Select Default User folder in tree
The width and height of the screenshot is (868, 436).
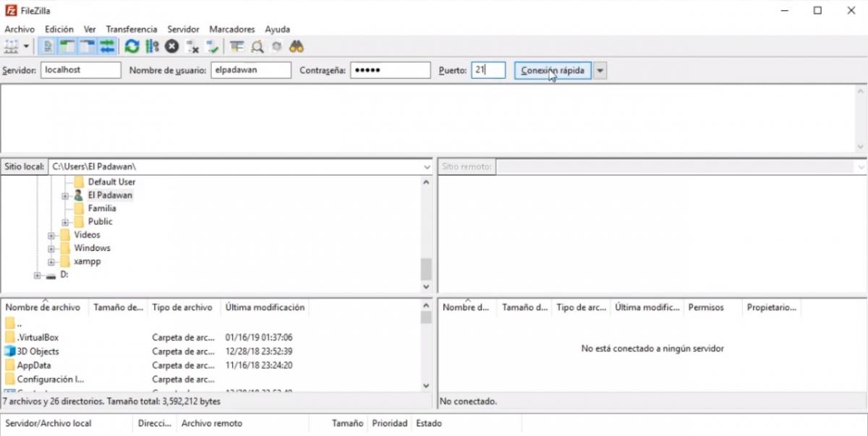click(x=111, y=181)
